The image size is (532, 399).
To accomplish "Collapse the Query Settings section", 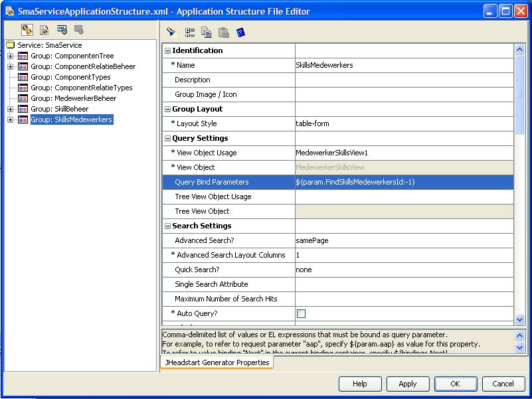I will [x=167, y=139].
